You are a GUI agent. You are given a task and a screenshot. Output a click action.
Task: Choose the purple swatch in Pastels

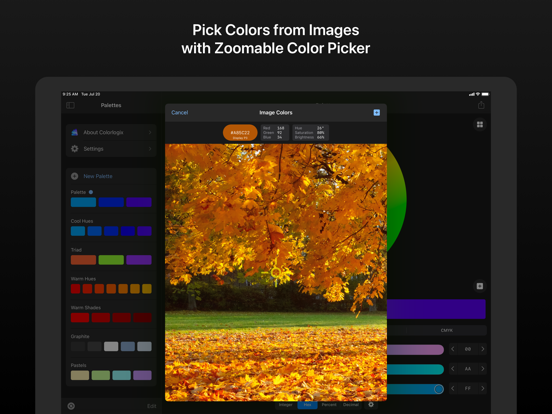143,375
